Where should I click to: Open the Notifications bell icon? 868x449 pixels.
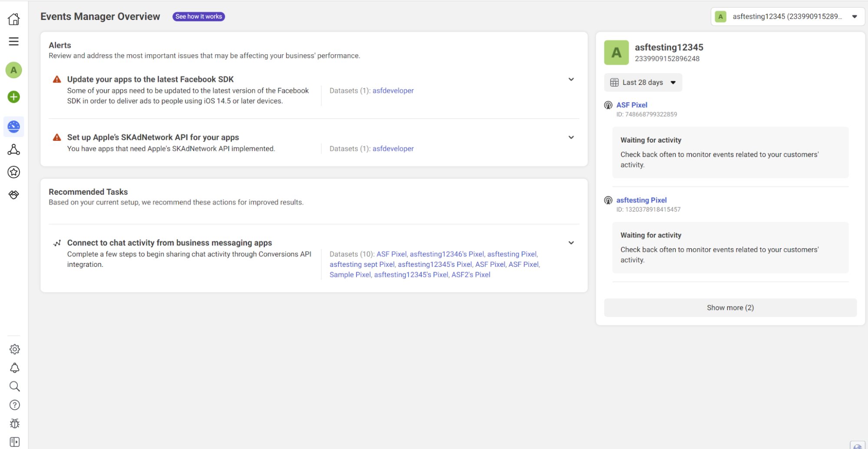pyautogui.click(x=15, y=368)
